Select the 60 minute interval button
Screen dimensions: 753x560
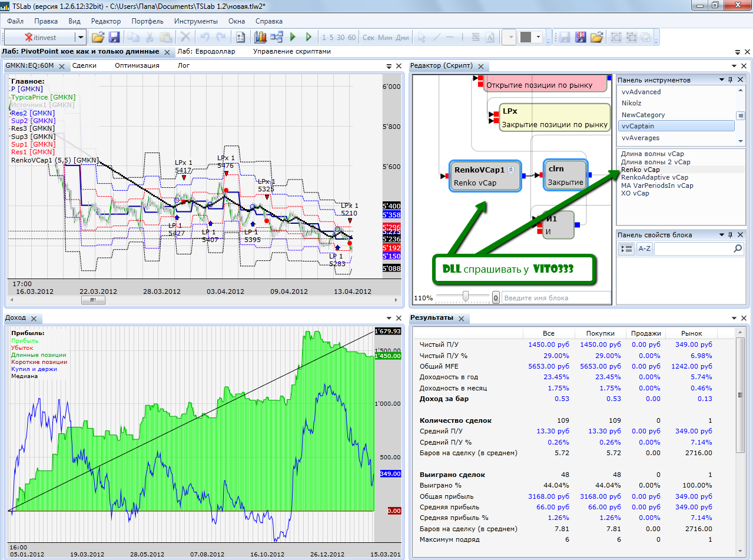pyautogui.click(x=351, y=38)
